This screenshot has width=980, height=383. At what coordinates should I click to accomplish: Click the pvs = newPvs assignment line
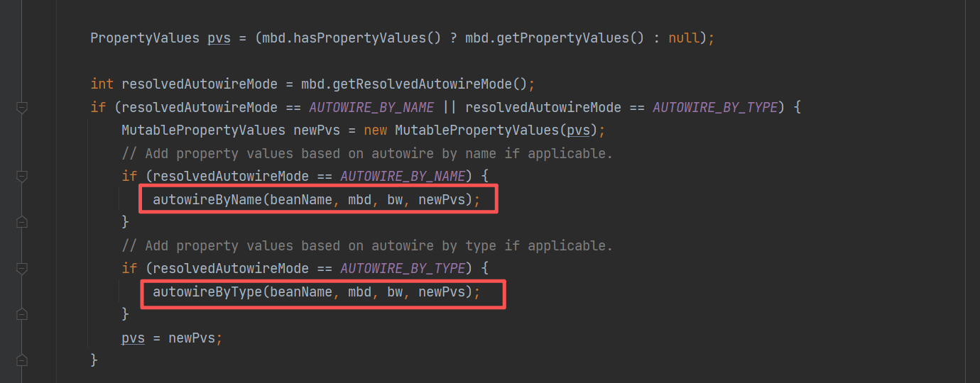click(x=172, y=338)
